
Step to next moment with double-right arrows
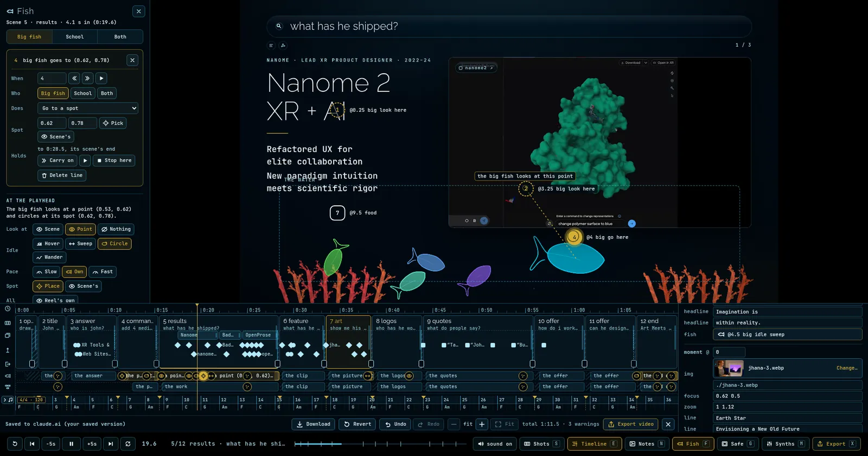point(87,78)
